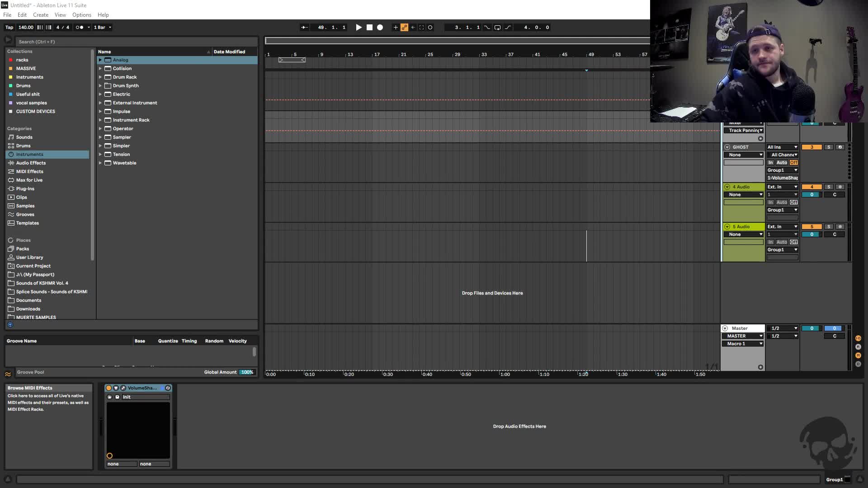Click the Play button in transport
This screenshot has height=488, width=868.
coord(359,27)
